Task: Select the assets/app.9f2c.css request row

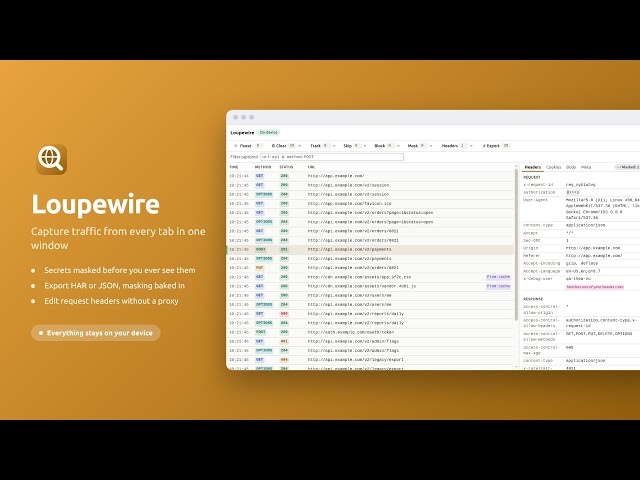Action: (371, 277)
